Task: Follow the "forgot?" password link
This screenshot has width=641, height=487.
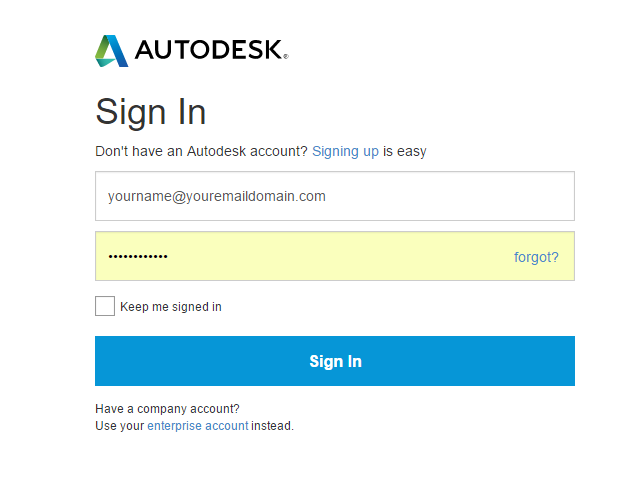Action: (536, 257)
